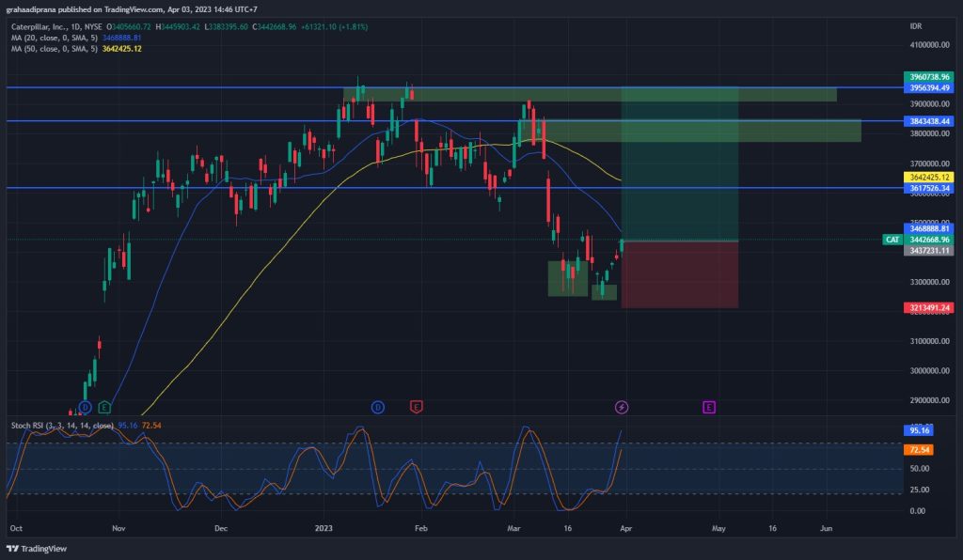Click the 2023 time axis label

pyautogui.click(x=324, y=528)
